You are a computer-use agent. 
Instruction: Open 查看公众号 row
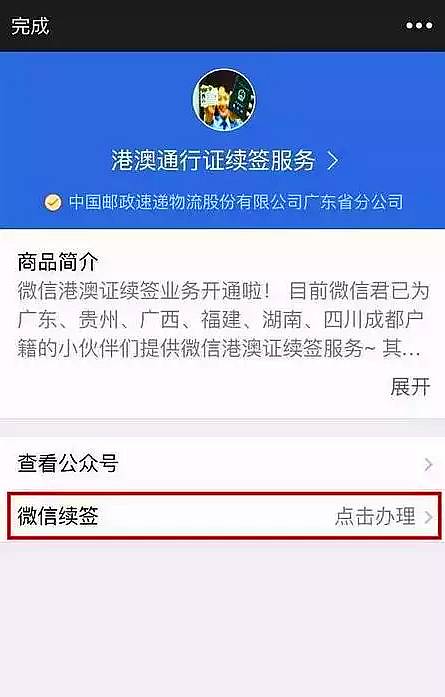click(x=222, y=464)
